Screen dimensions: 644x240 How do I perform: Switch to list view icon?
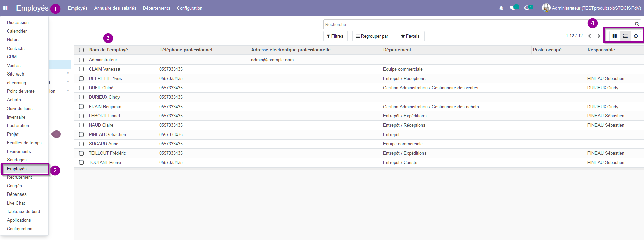click(625, 36)
